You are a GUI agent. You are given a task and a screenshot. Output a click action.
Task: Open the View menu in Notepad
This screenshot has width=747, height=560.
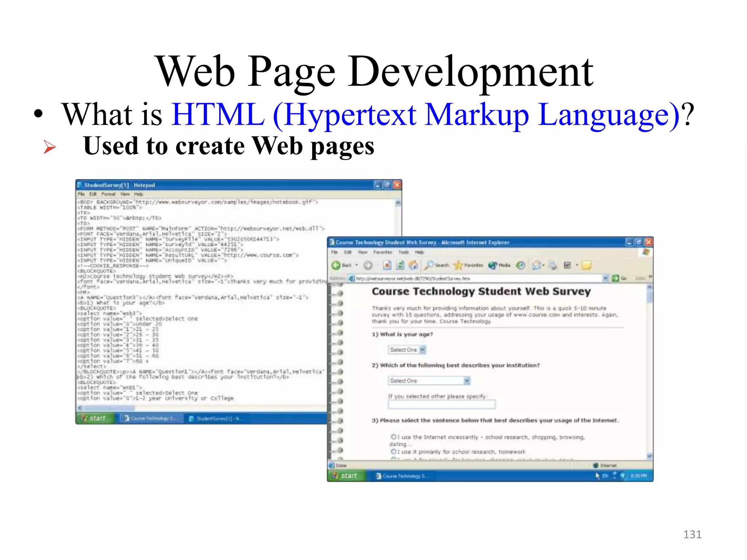(125, 194)
